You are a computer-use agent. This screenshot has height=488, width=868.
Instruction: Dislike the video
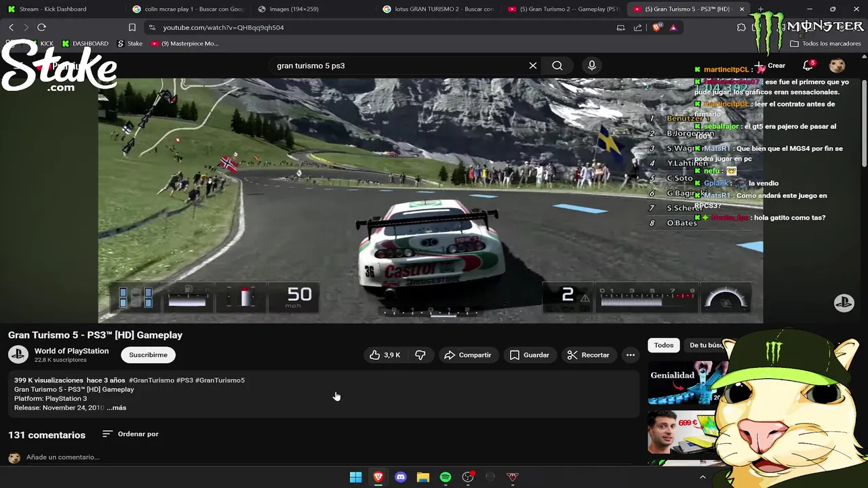pyautogui.click(x=420, y=355)
